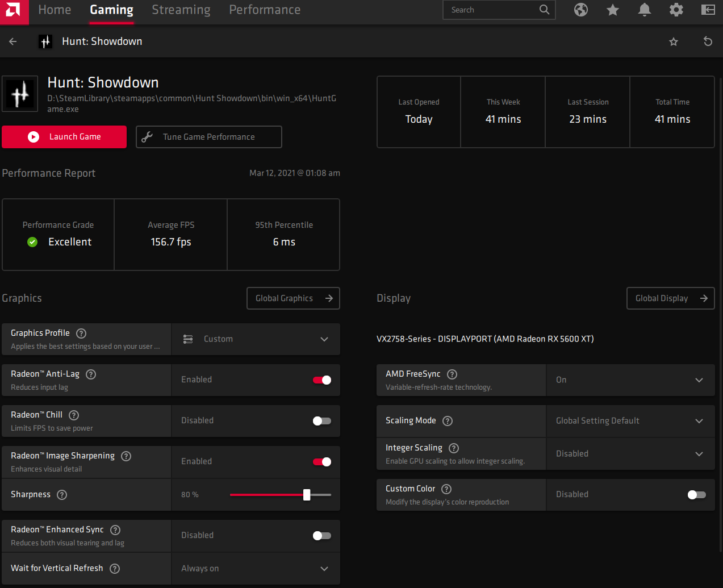Image resolution: width=723 pixels, height=588 pixels.
Task: Click the green Excellent grade checkmark
Action: [32, 242]
